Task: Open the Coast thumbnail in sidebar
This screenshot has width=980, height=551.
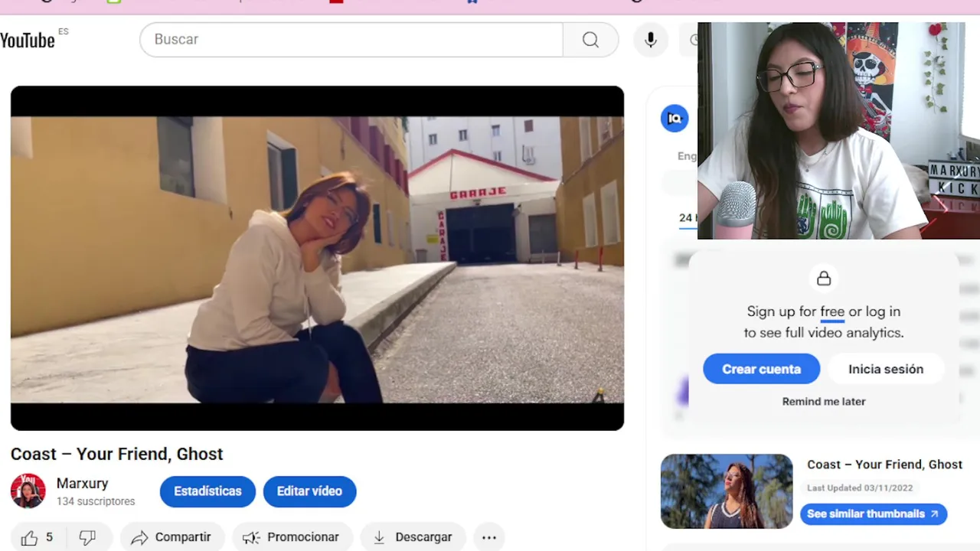Action: (727, 491)
